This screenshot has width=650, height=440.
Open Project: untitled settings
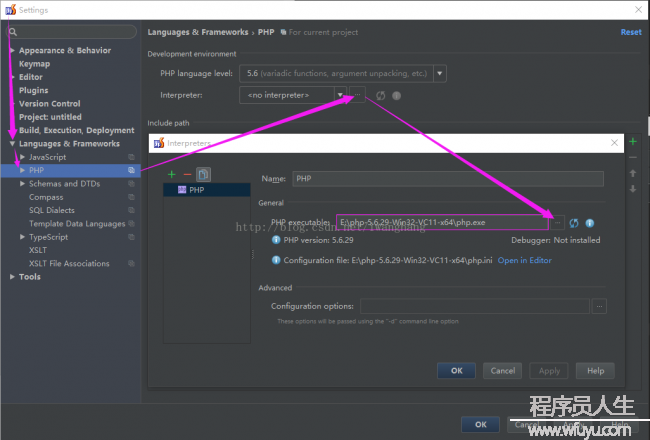click(50, 117)
